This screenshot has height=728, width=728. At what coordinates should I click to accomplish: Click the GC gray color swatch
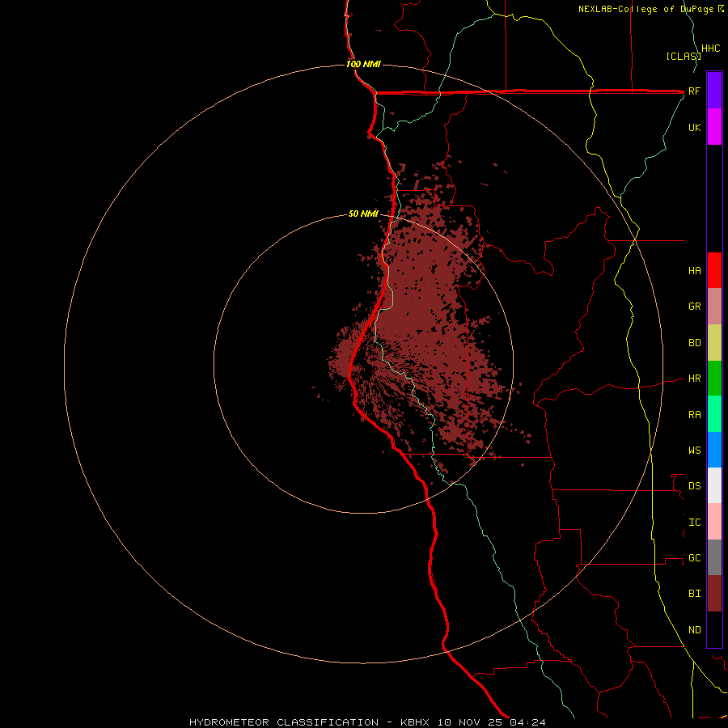714,557
